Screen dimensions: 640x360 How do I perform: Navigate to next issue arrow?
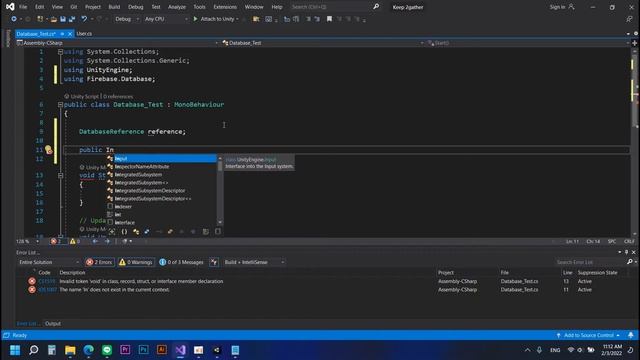tap(107, 241)
